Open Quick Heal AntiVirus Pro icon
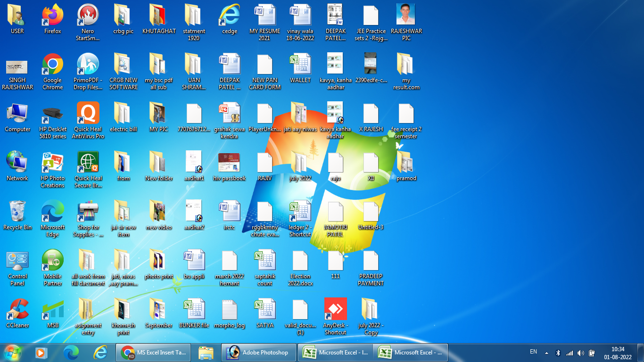This screenshot has height=362, width=644. pyautogui.click(x=88, y=121)
